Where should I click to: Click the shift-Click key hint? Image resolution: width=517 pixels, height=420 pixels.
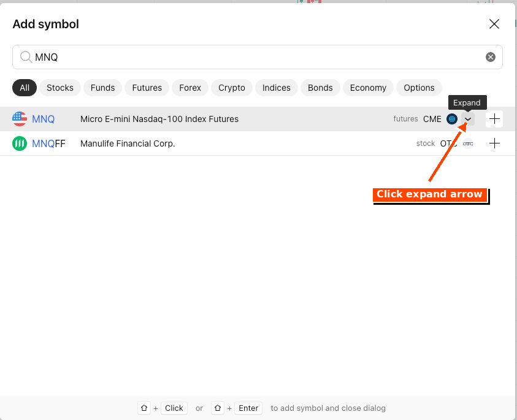pos(174,408)
